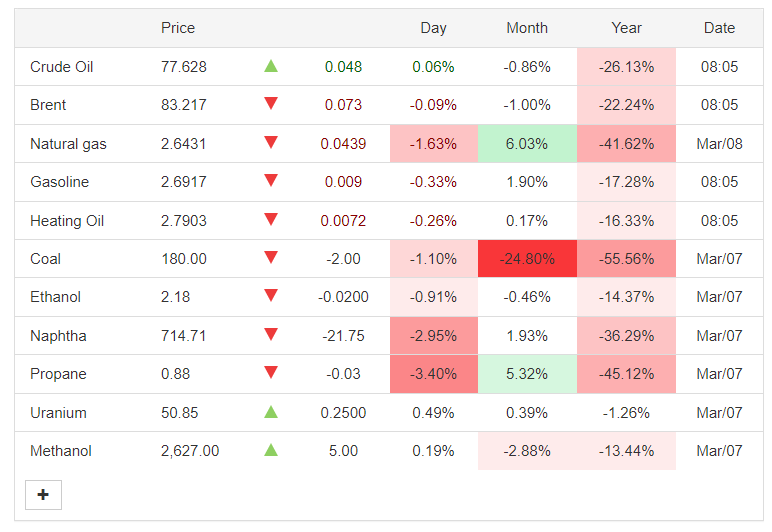The image size is (772, 532).
Task: Open the Crude Oil commodity link
Action: (62, 66)
